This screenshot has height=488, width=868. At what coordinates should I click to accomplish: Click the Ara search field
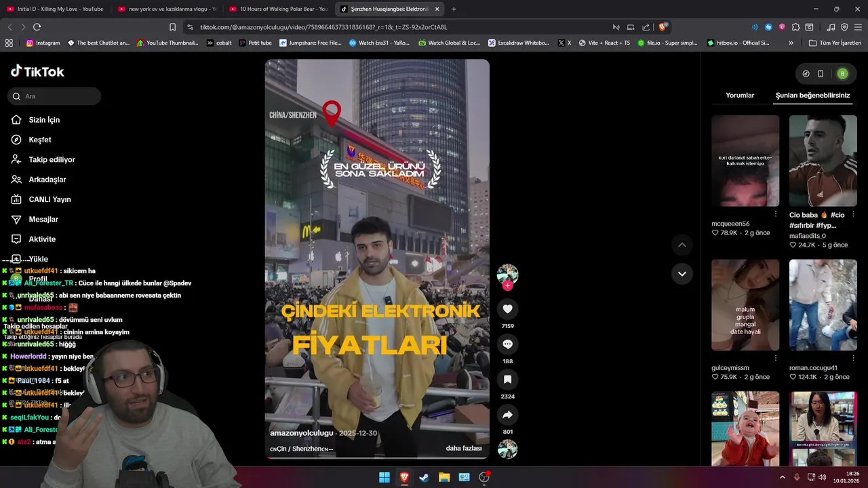[54, 96]
